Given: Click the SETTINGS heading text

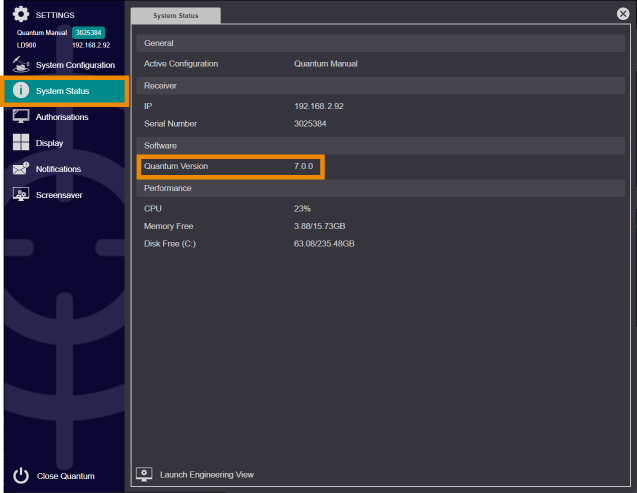Looking at the screenshot, I should coord(55,15).
